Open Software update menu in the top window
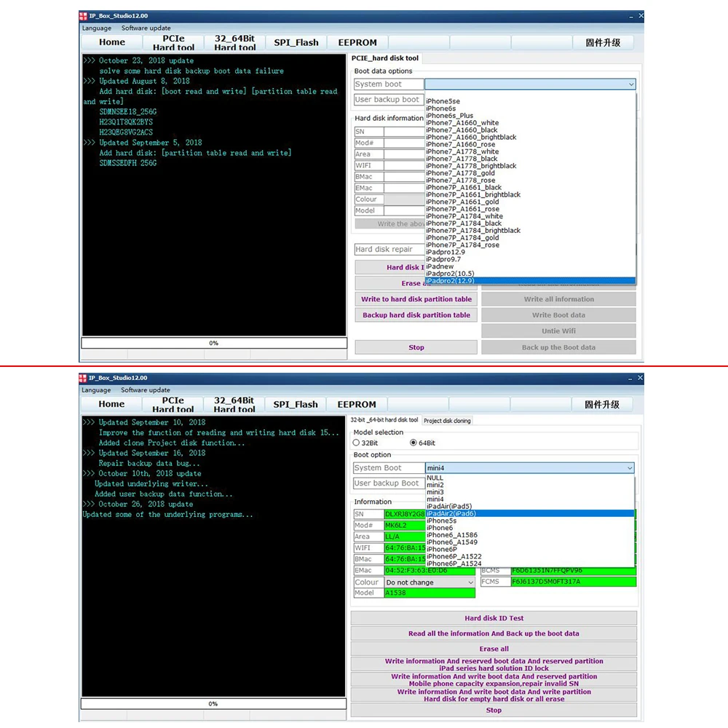The image size is (728, 728). pyautogui.click(x=146, y=28)
